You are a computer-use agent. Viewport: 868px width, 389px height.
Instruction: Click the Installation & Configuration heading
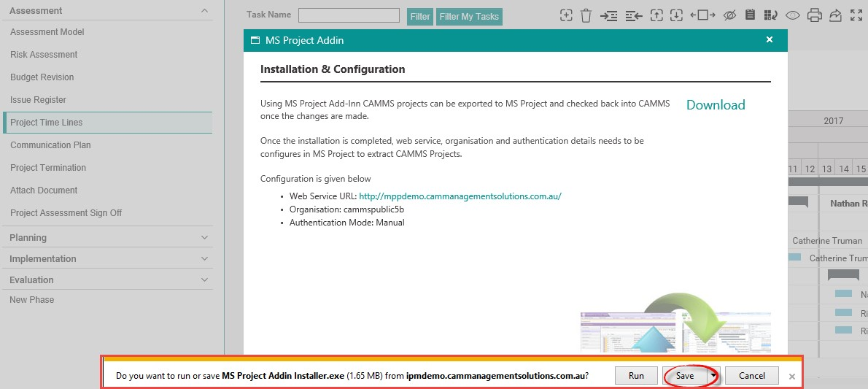click(x=333, y=69)
